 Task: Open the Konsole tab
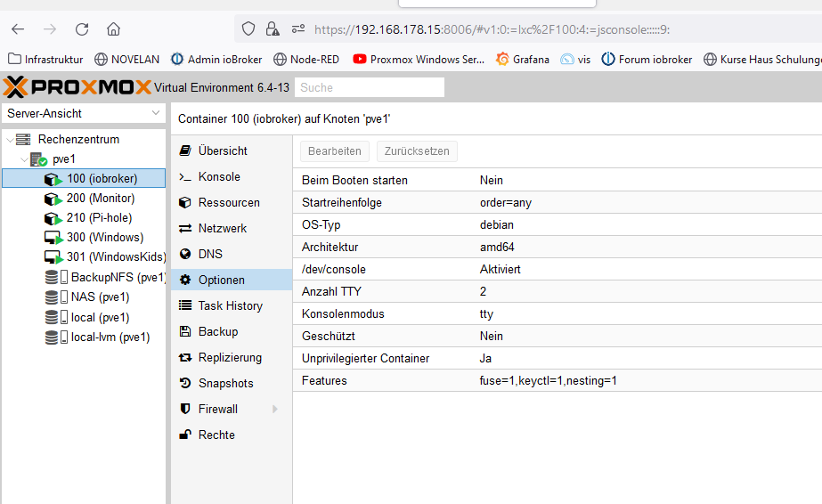click(x=232, y=176)
